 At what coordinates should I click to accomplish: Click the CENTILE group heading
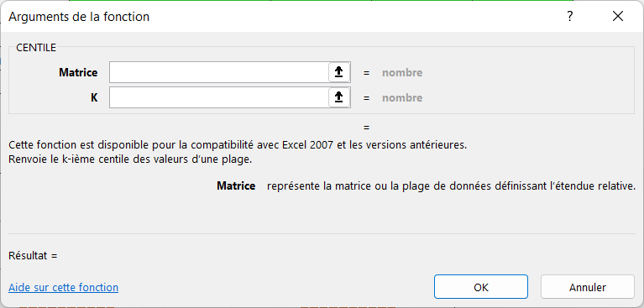click(x=36, y=48)
